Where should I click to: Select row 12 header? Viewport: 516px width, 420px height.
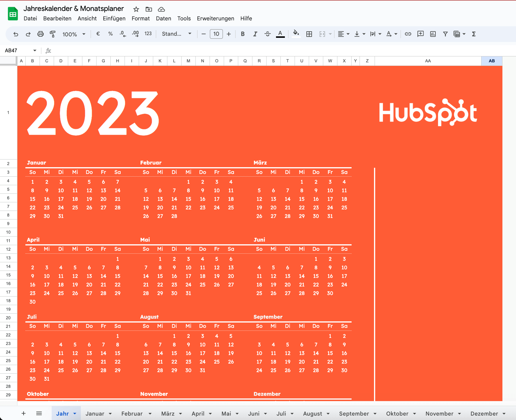[8, 249]
